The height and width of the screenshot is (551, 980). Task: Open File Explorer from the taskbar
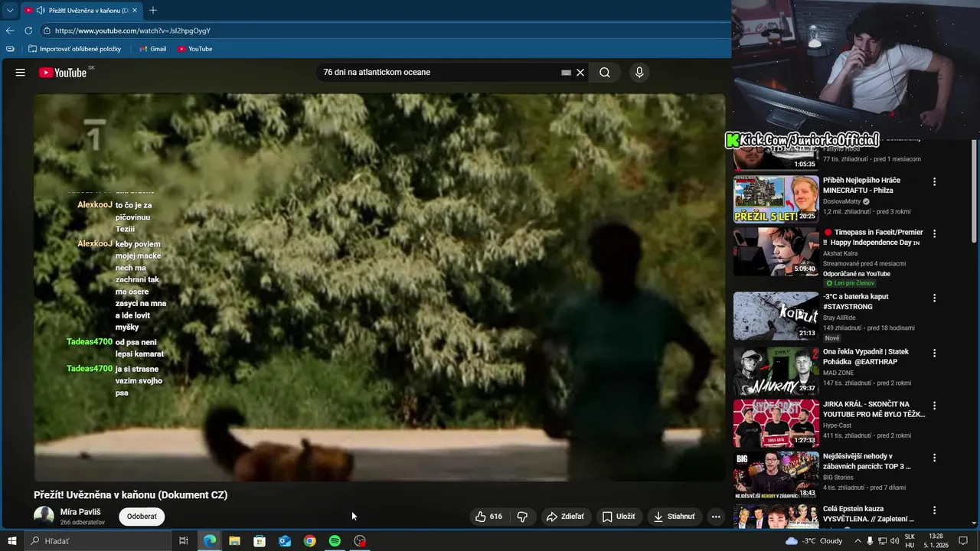tap(234, 541)
